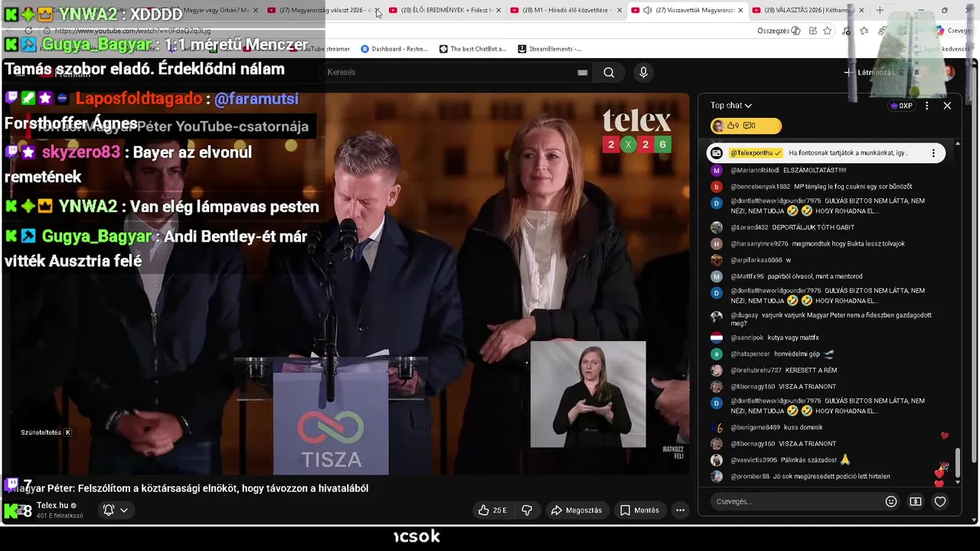Click the @Telexponthu pinned author name
This screenshot has width=980, height=551.
(756, 153)
